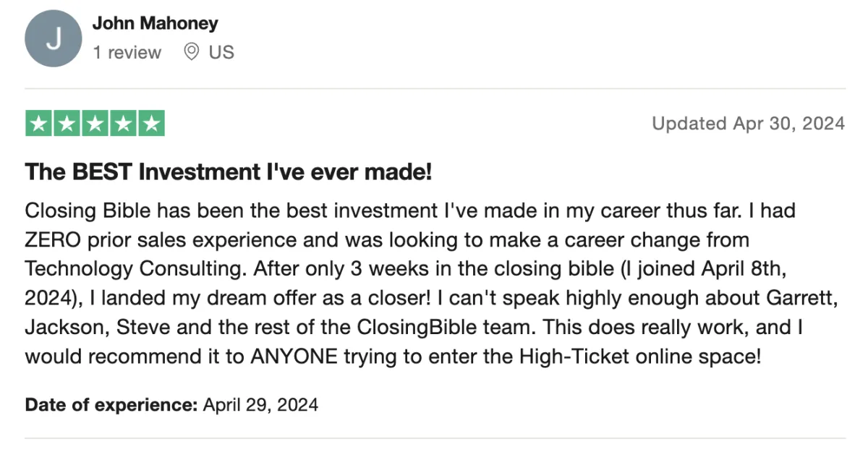This screenshot has height=452, width=868.
Task: Open John Mahoney's reviewer profile name
Action: [x=155, y=23]
